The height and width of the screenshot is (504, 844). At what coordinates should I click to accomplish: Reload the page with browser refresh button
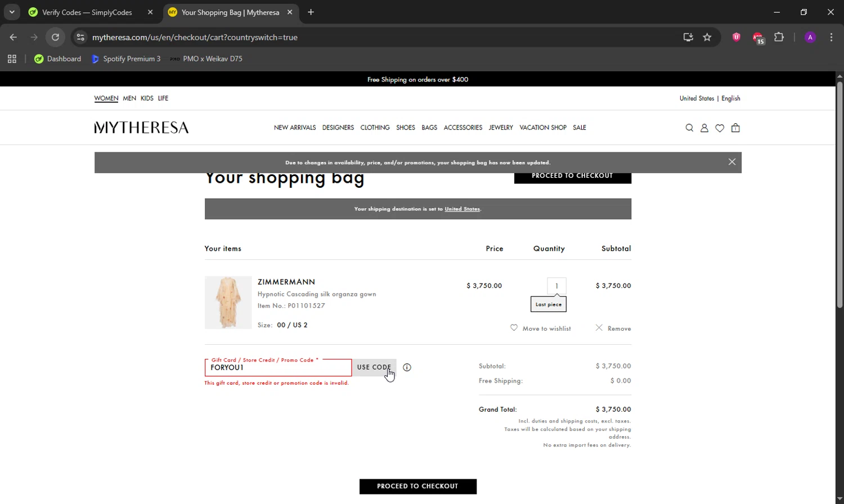pos(55,37)
